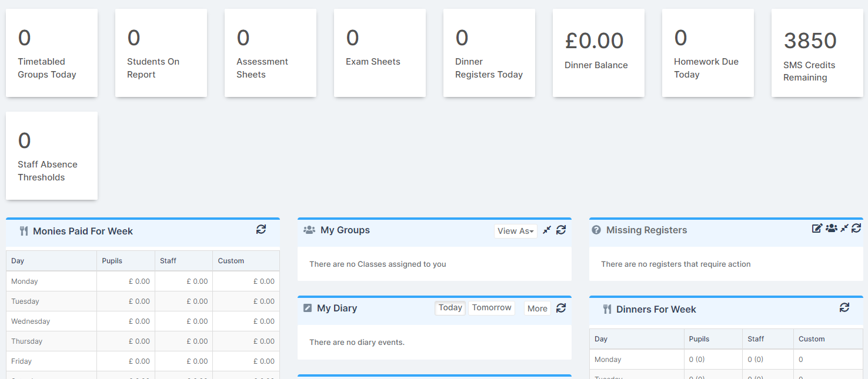Refresh the My Groups panel
Image resolution: width=868 pixels, height=379 pixels.
click(x=561, y=230)
